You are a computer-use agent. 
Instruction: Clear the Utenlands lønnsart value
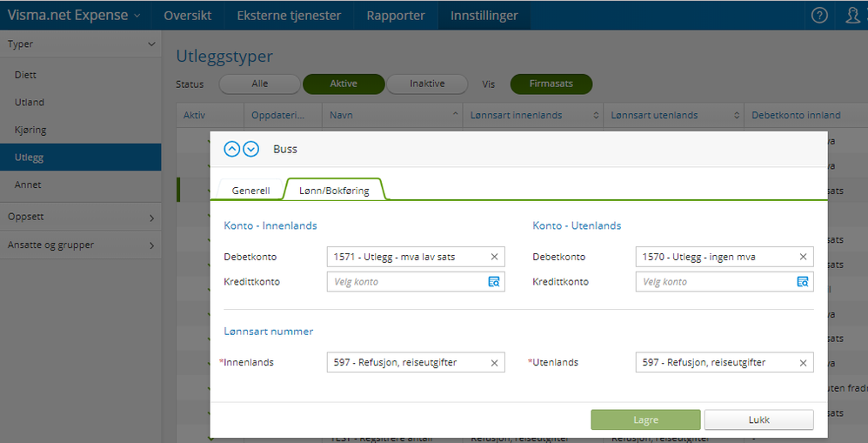pyautogui.click(x=803, y=363)
